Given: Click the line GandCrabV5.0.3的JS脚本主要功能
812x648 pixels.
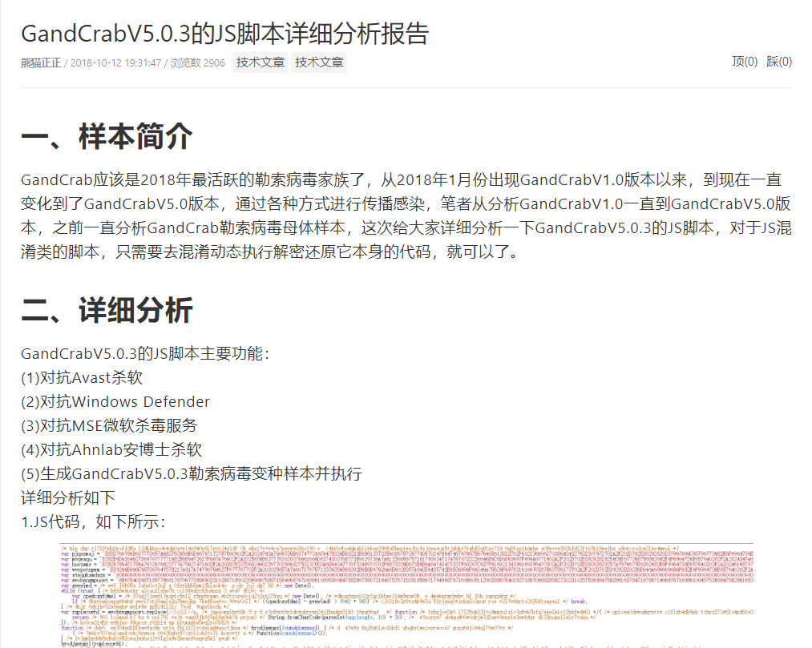Looking at the screenshot, I should pyautogui.click(x=146, y=353).
